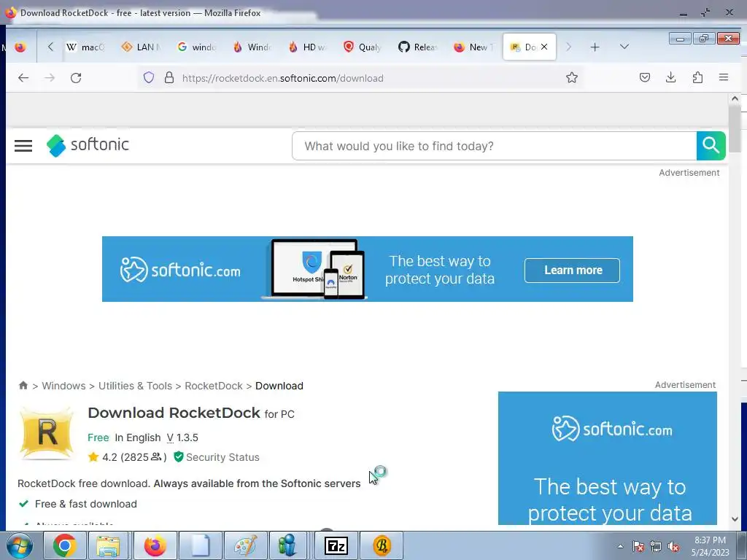Click the page vertical scrollbar thumb
The width and height of the screenshot is (747, 560).
coord(734,128)
